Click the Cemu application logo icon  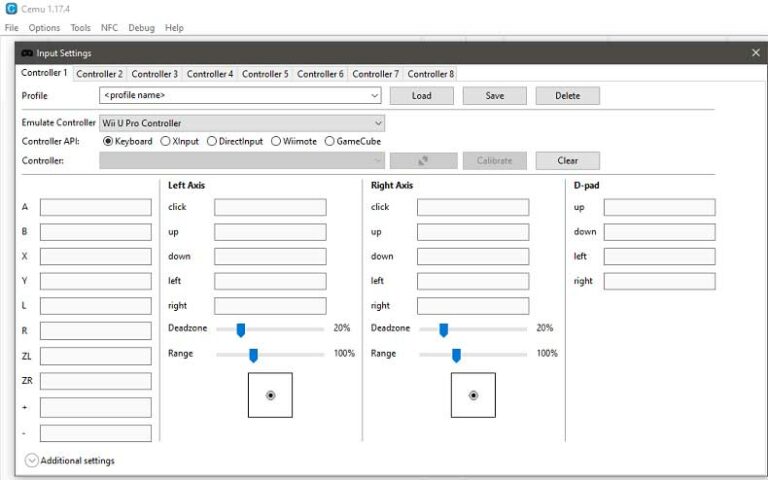(11, 9)
